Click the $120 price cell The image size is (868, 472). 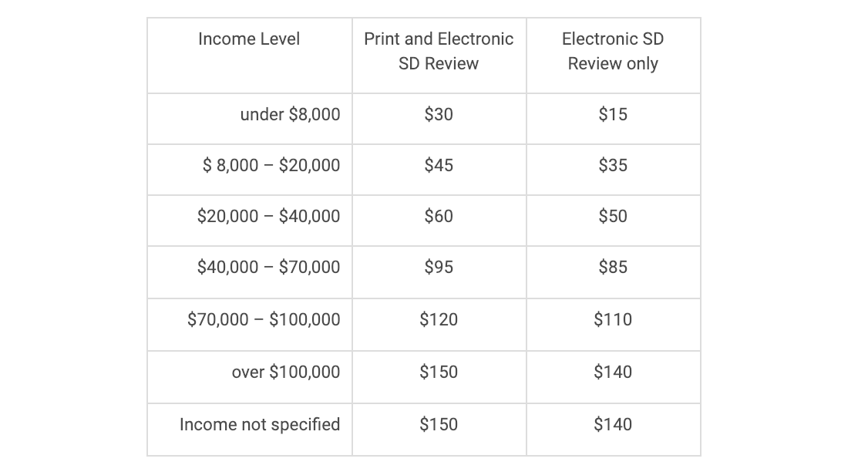click(439, 320)
